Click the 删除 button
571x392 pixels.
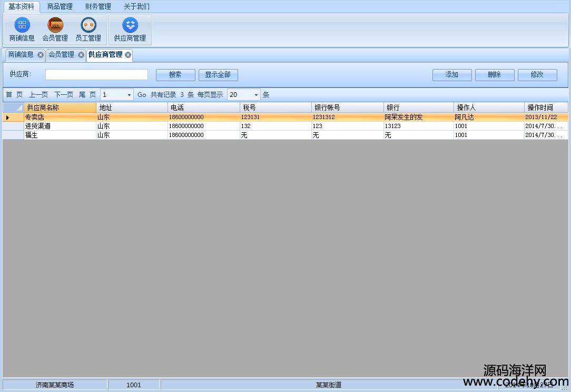coord(495,75)
